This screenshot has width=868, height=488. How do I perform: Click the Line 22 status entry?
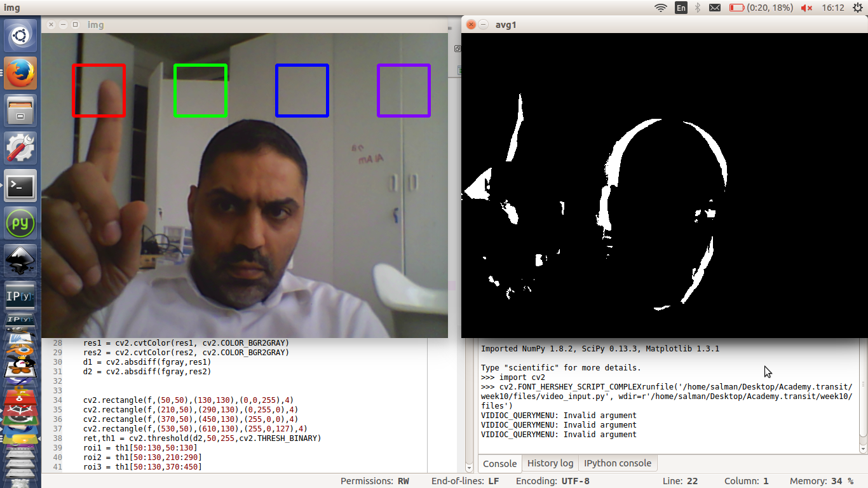coord(680,481)
